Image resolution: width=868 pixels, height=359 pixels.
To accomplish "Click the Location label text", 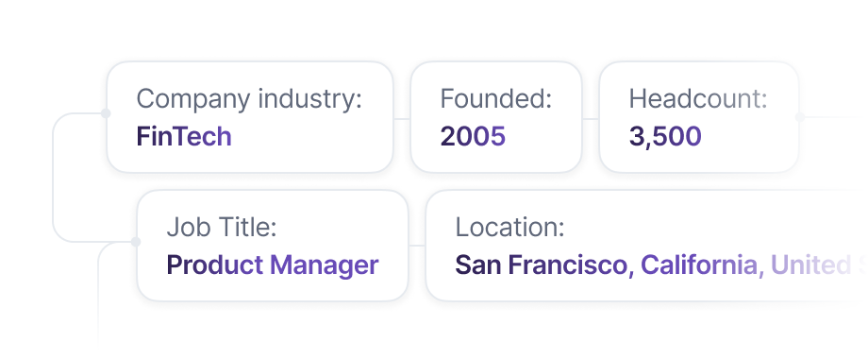I will point(509,227).
